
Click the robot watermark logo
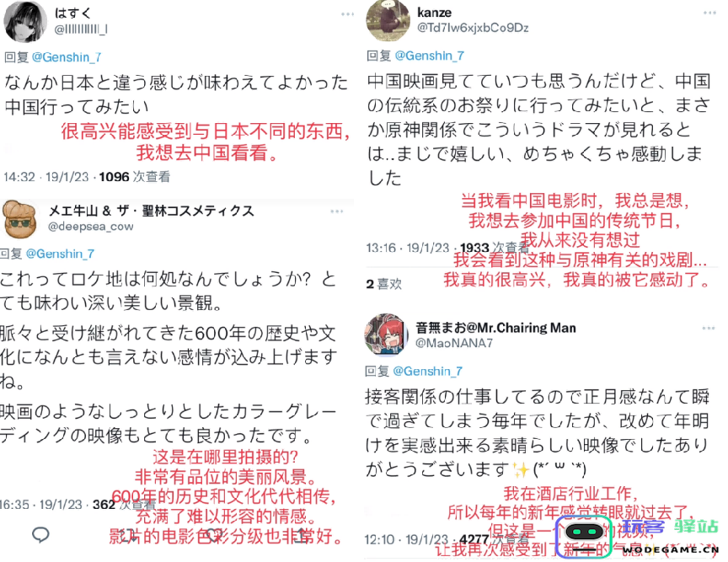click(584, 537)
